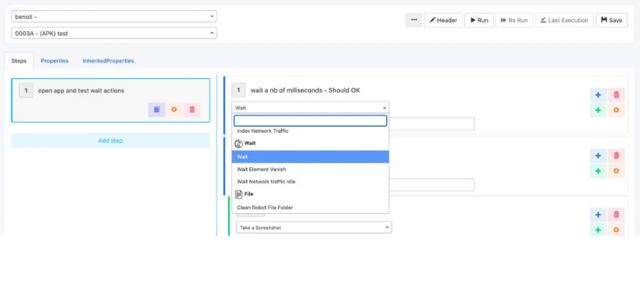
Task: Open the InheritedProperties tab
Action: coord(109,61)
